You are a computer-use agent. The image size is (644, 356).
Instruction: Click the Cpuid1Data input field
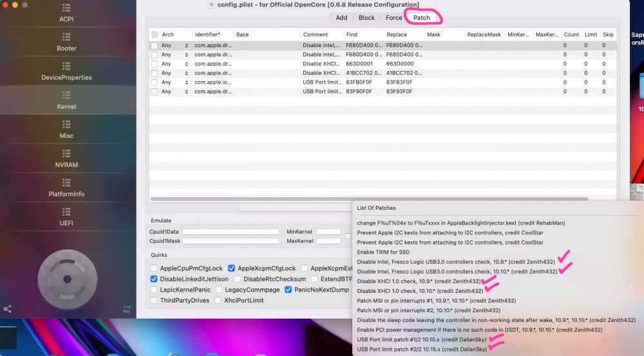(231, 232)
